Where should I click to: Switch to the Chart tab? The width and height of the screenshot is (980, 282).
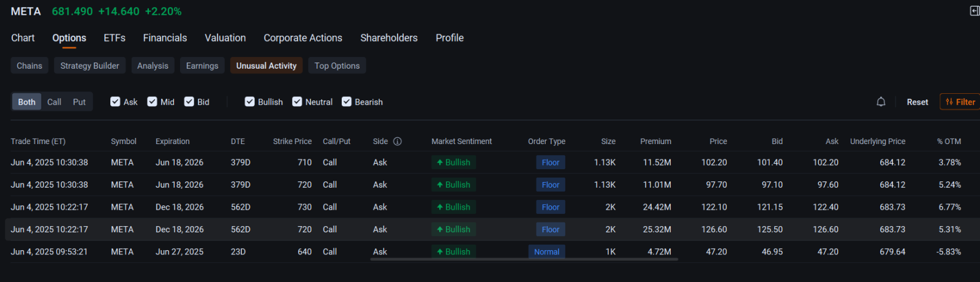(x=23, y=38)
